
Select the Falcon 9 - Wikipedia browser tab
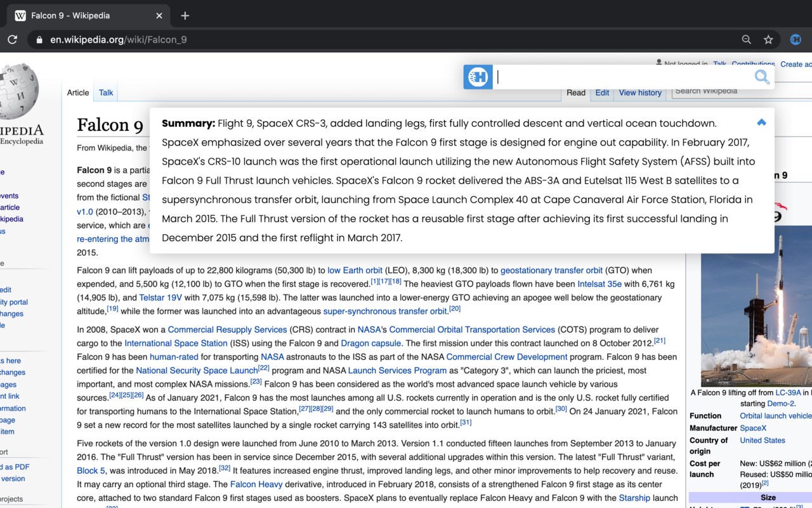87,15
